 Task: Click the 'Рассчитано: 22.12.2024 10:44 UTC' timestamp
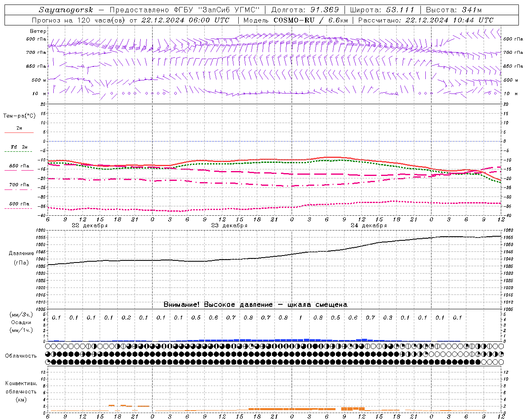pyautogui.click(x=426, y=20)
